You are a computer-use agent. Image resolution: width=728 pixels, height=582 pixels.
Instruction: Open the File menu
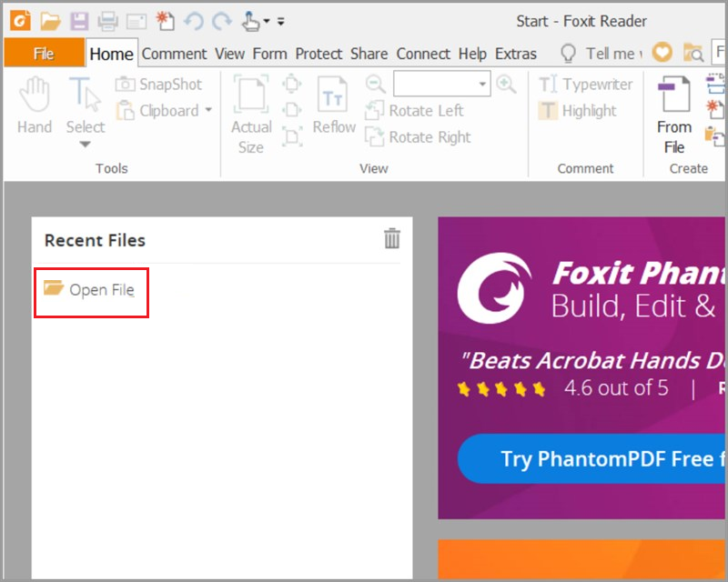(x=44, y=54)
